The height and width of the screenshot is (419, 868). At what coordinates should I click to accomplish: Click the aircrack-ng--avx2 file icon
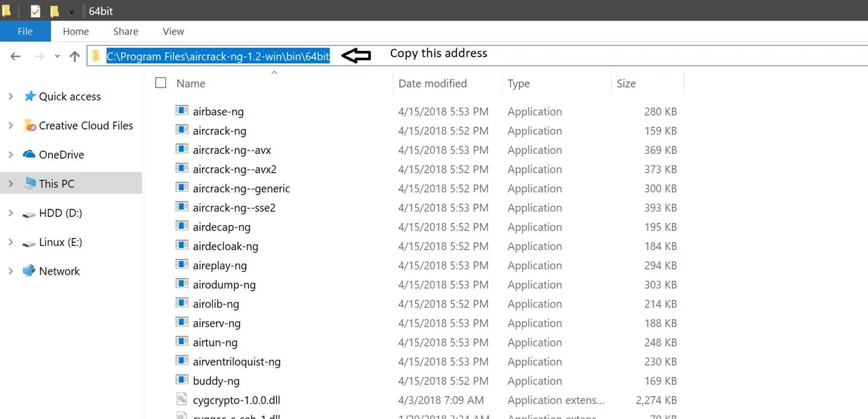(x=182, y=168)
